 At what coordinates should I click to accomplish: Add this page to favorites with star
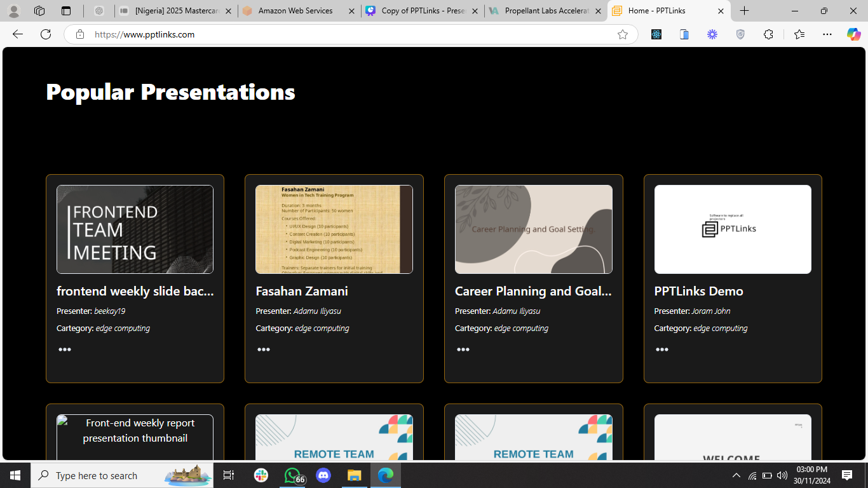[623, 34]
